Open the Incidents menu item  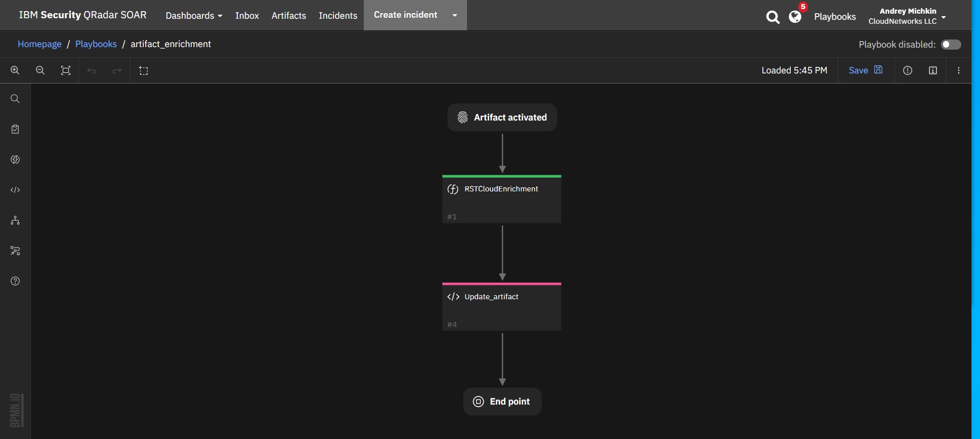tap(338, 16)
